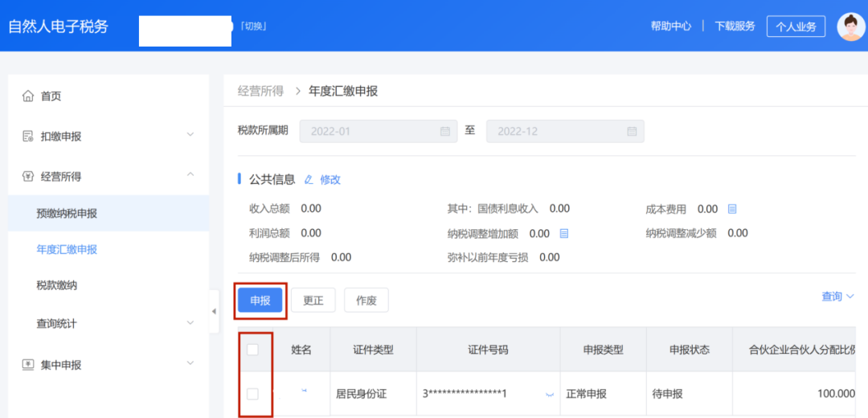Click the 纳税调整后所得 label

pyautogui.click(x=285, y=257)
